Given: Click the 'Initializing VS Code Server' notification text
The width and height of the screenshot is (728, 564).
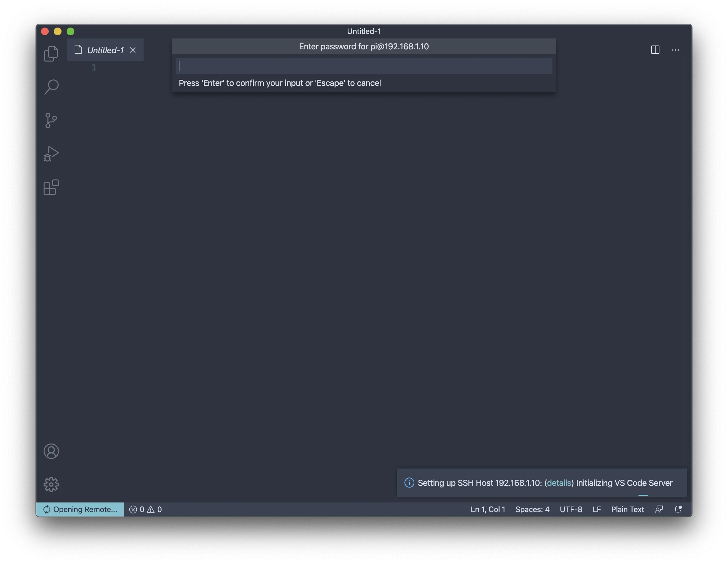Looking at the screenshot, I should coord(624,483).
